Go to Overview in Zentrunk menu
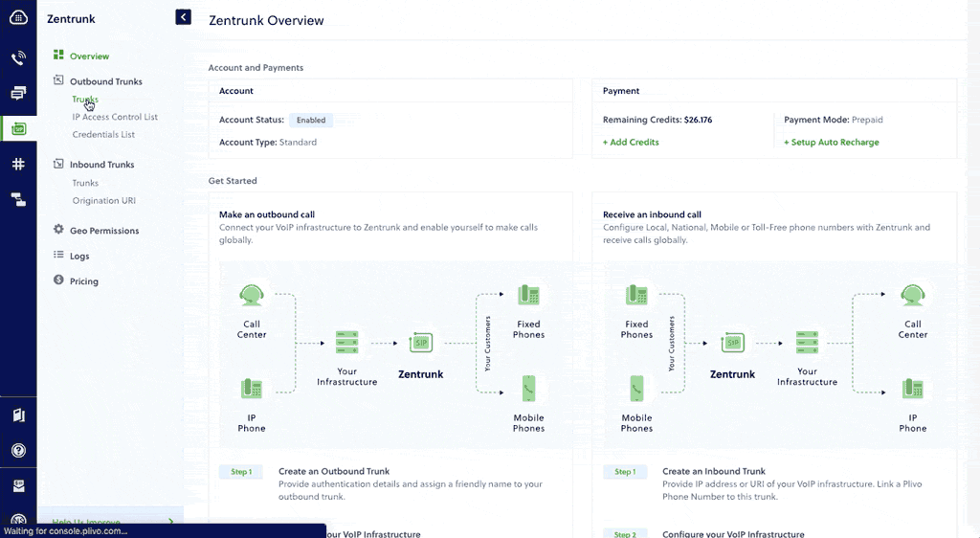 coord(89,56)
